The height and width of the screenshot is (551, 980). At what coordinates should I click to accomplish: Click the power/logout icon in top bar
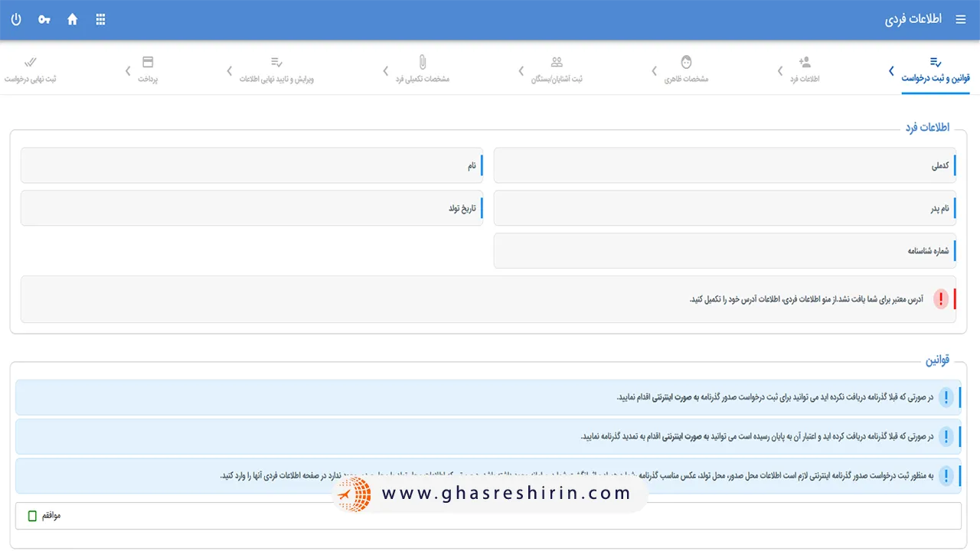coord(16,19)
